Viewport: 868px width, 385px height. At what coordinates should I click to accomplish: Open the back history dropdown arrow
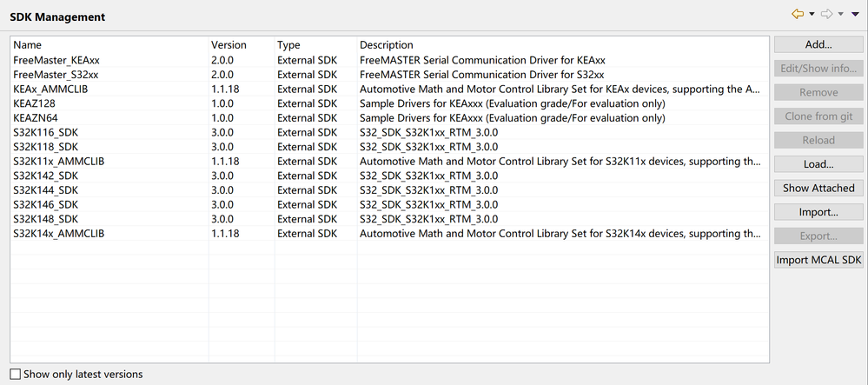click(x=812, y=15)
